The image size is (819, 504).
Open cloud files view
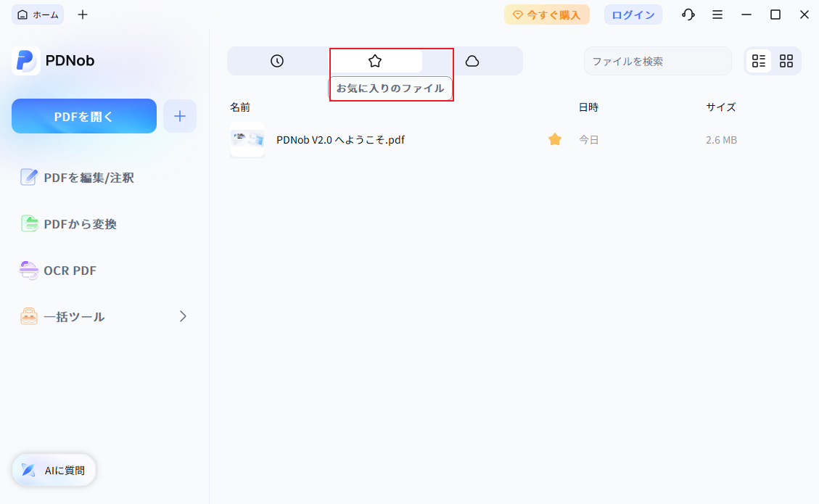(473, 60)
